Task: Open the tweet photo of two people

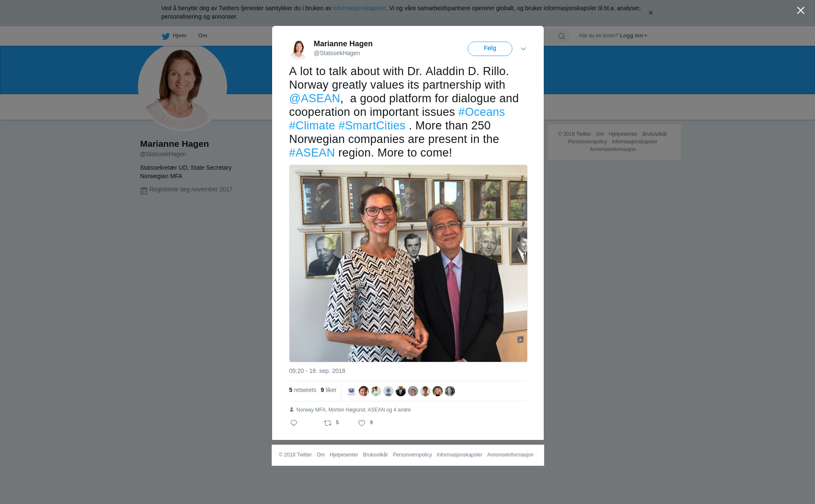Action: (408, 263)
